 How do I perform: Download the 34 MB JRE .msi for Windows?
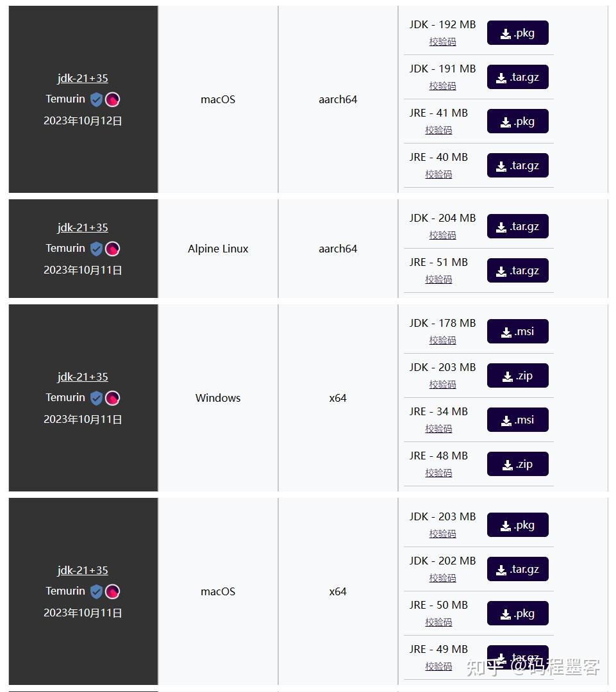(517, 420)
